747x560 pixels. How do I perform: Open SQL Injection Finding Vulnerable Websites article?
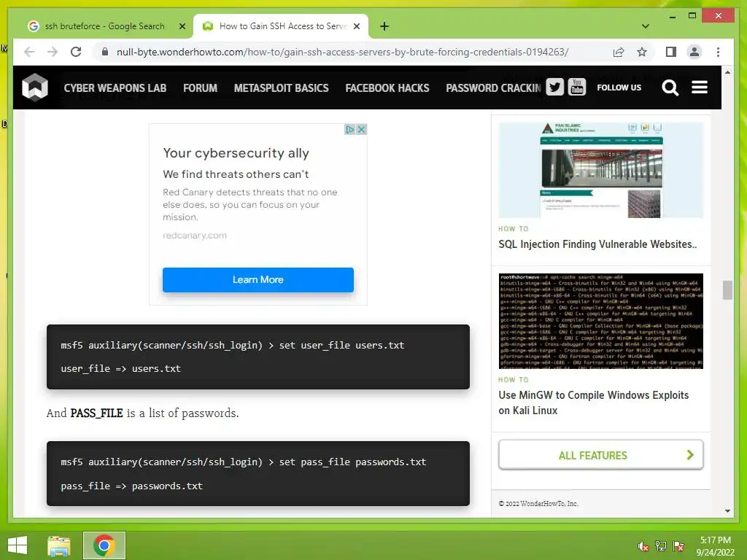pyautogui.click(x=597, y=244)
